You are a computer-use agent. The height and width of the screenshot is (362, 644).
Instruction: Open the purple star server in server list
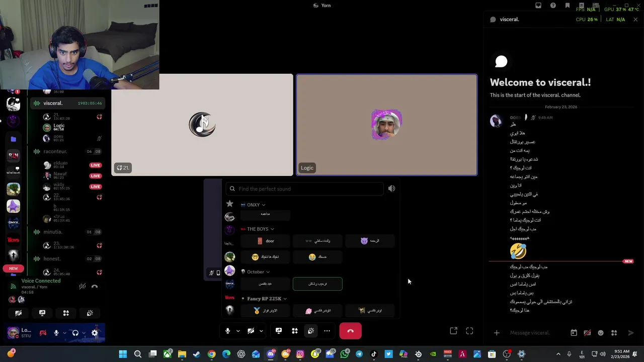click(x=13, y=206)
